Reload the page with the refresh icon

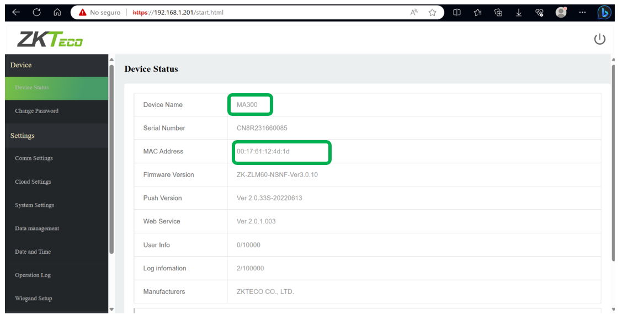pos(37,12)
